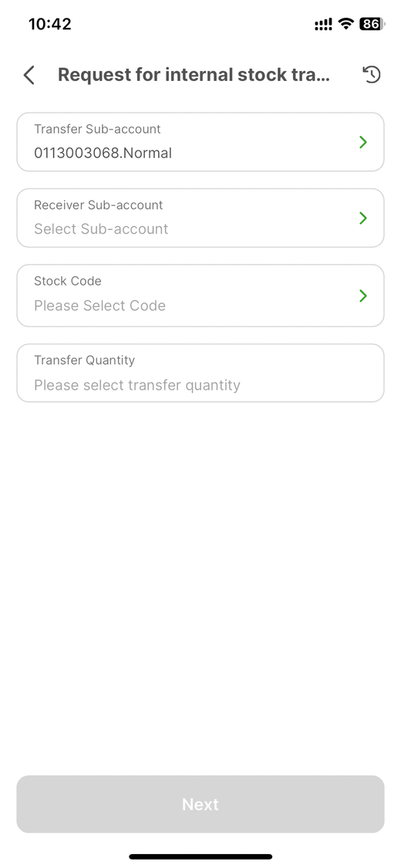Image resolution: width=401 pixels, height=868 pixels.
Task: Tap the 'Receiver Sub-account' label
Action: [99, 204]
